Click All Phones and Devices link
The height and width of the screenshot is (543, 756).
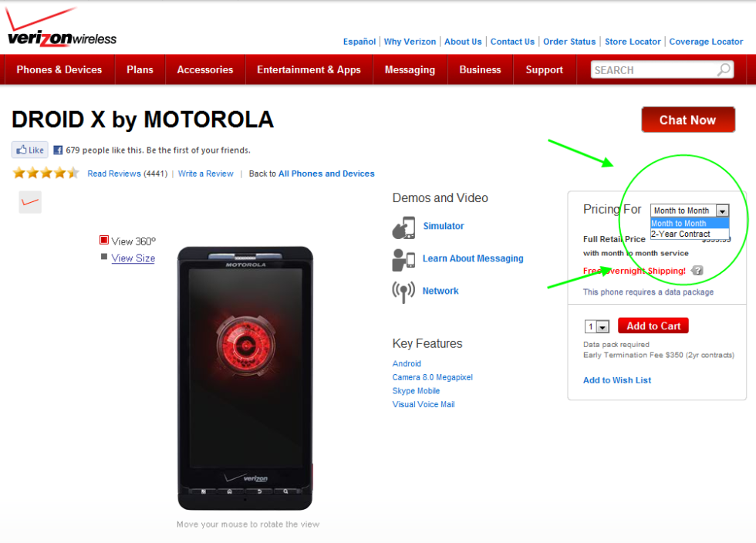(x=326, y=174)
